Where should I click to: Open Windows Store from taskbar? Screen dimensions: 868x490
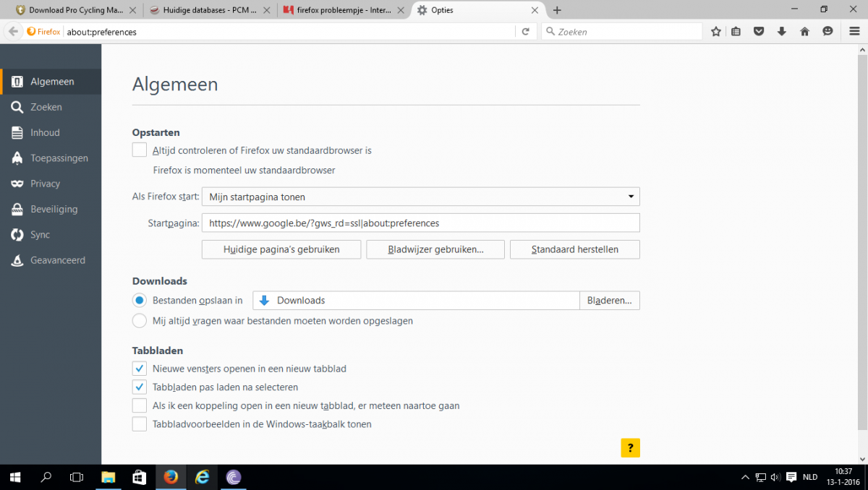[140, 477]
